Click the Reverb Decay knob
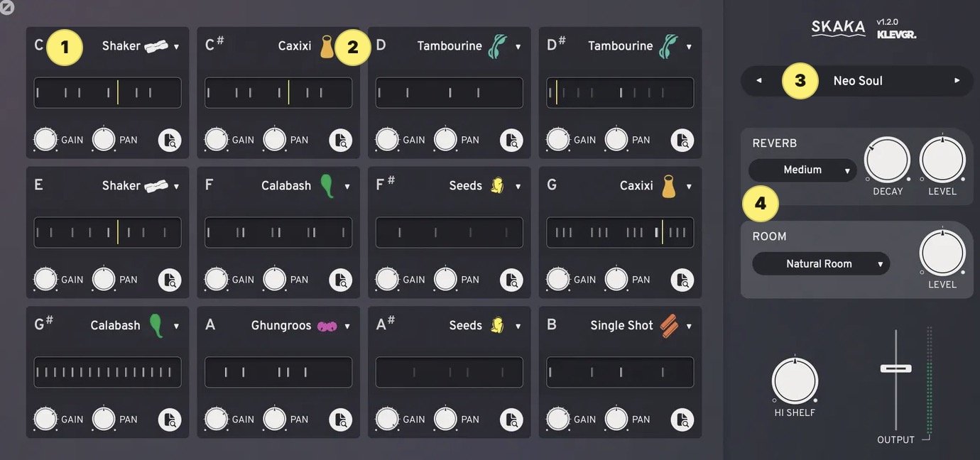Screen dimensions: 980x460 click(x=887, y=160)
